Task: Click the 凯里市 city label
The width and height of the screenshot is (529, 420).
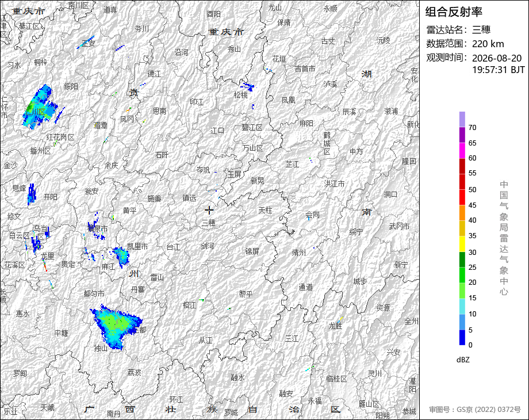Action: coord(137,246)
